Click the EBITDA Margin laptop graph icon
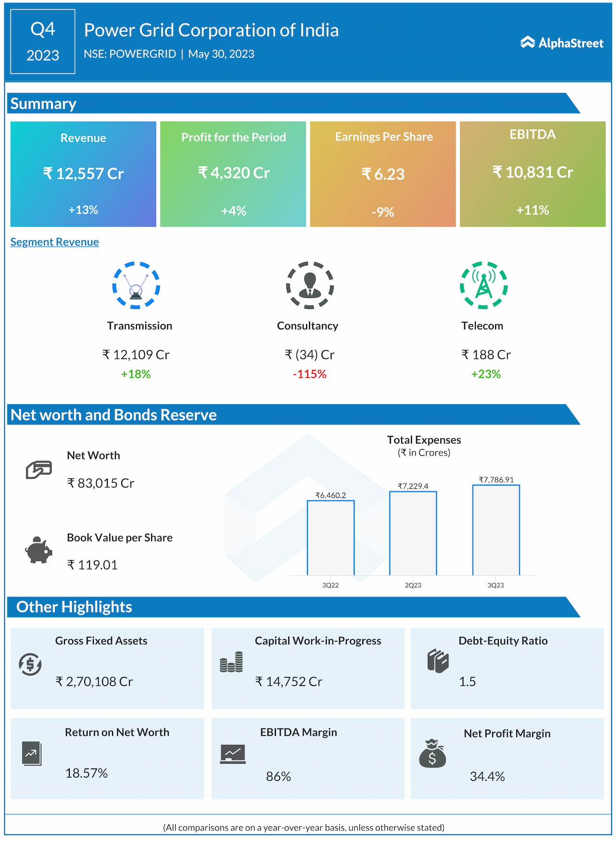 click(233, 754)
